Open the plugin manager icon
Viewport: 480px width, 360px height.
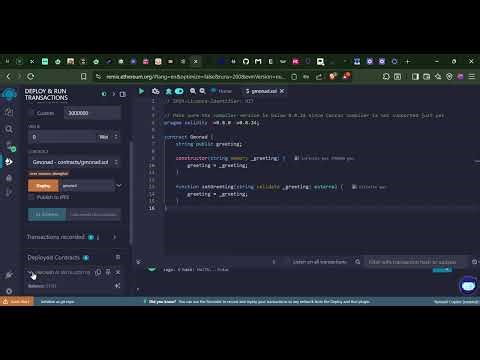(x=9, y=275)
